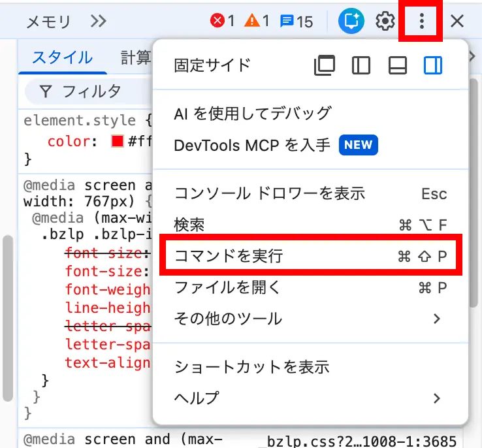Click the non-struck font-size property

pyautogui.click(x=103, y=271)
